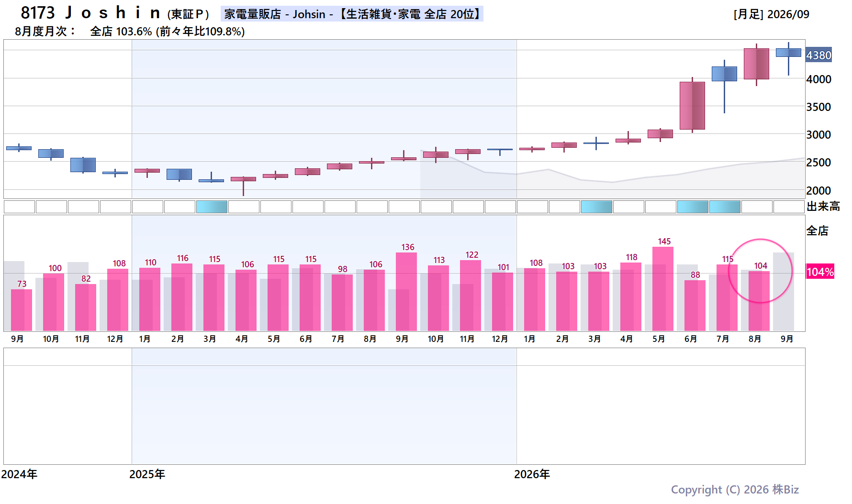Click the 4000 price axis label

(x=818, y=79)
